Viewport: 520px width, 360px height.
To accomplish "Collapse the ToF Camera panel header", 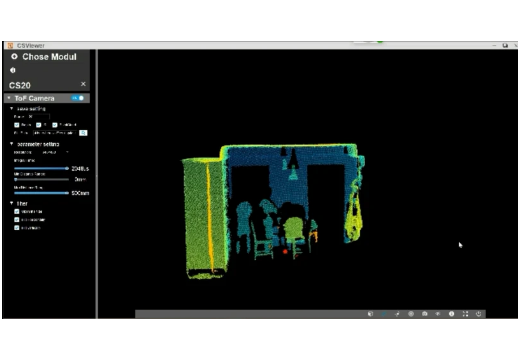I will pyautogui.click(x=9, y=98).
